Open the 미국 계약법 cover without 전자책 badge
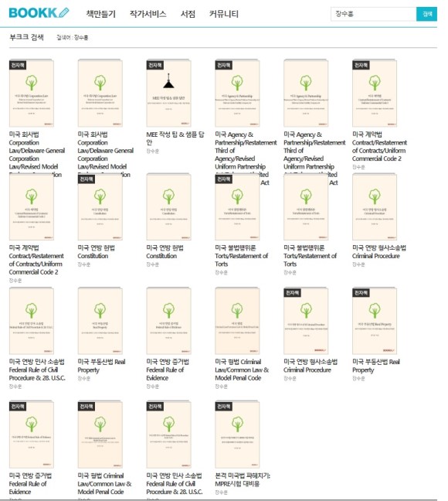The image size is (448, 501). (x=32, y=206)
